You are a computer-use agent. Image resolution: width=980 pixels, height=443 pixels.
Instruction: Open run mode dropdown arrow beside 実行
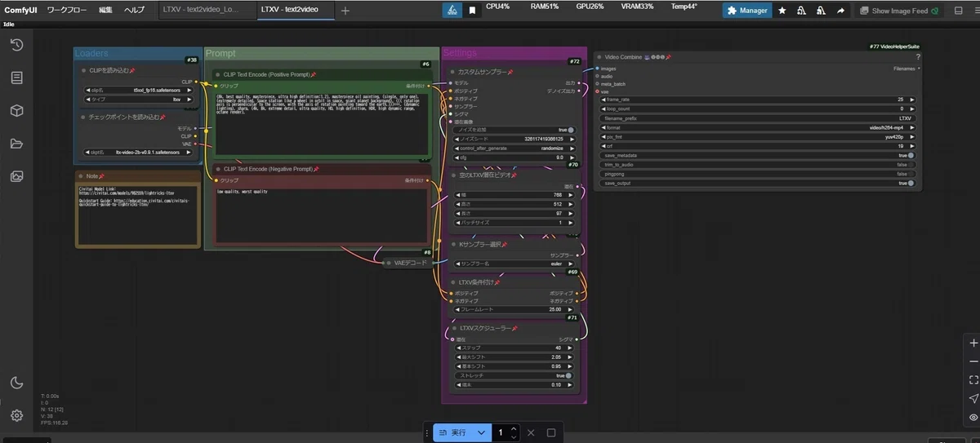pyautogui.click(x=482, y=432)
